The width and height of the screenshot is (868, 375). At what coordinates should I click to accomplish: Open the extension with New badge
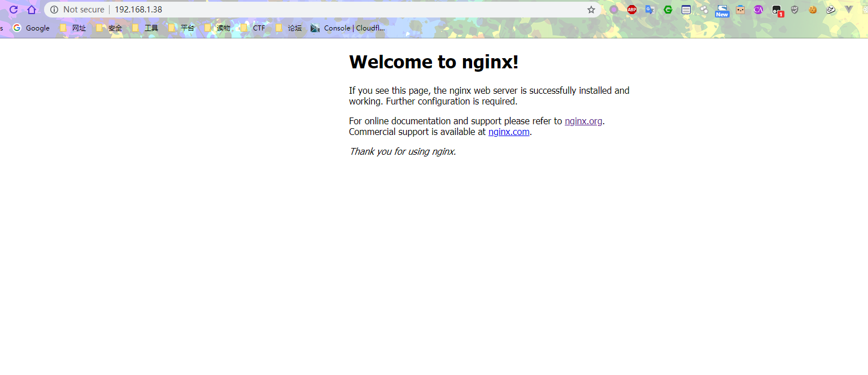click(722, 11)
